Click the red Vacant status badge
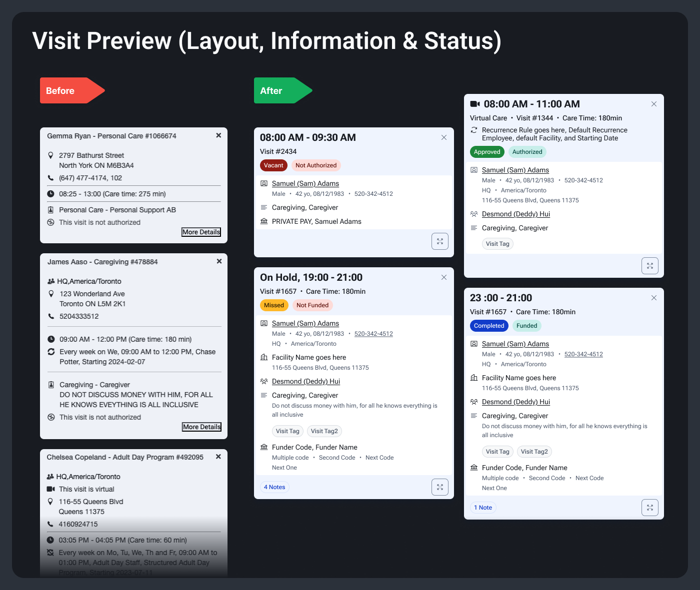The width and height of the screenshot is (700, 590). point(273,165)
